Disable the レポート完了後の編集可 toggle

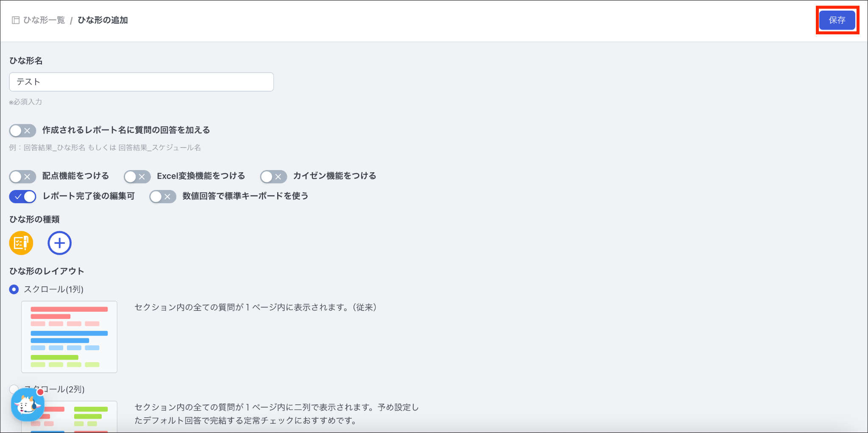click(23, 196)
